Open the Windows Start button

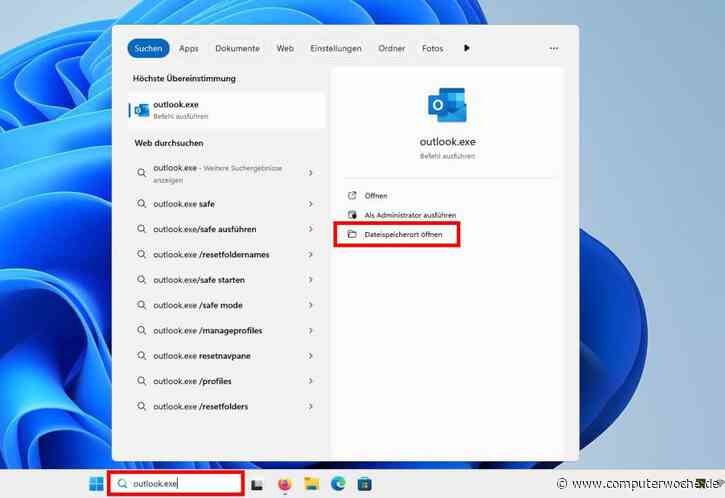coord(96,484)
